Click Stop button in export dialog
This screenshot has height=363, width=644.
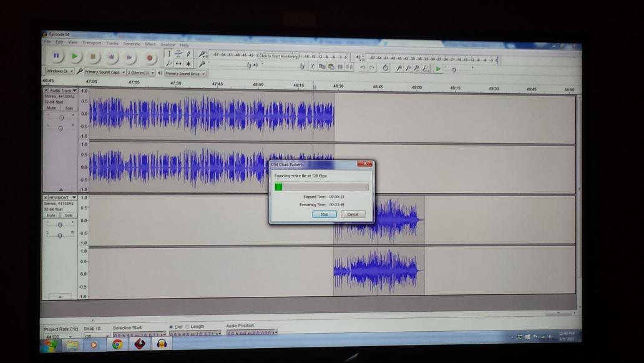[324, 214]
